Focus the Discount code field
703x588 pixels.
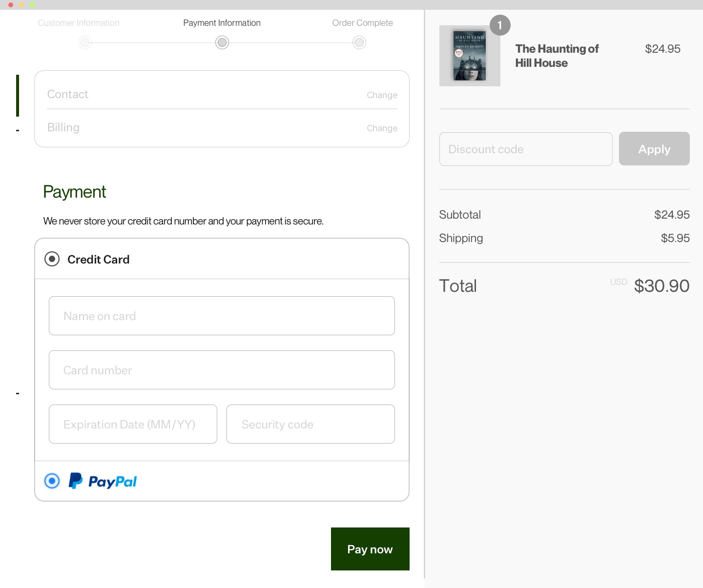coord(526,149)
